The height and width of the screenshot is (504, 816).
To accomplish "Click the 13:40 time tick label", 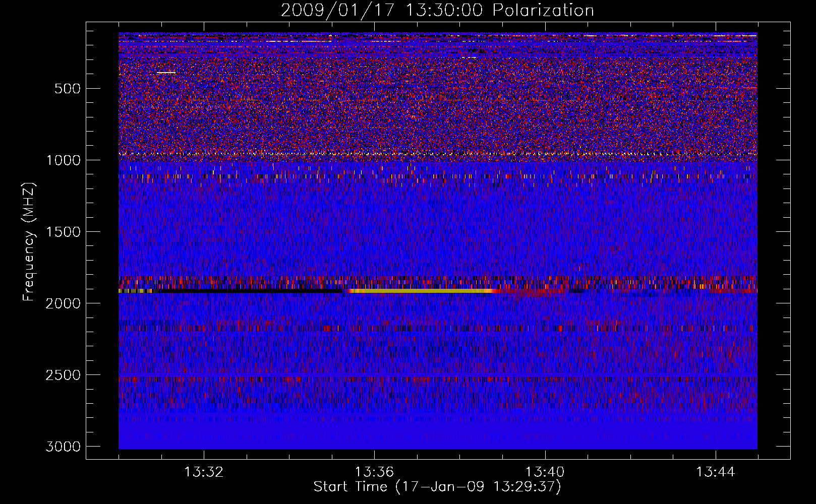I will (545, 472).
